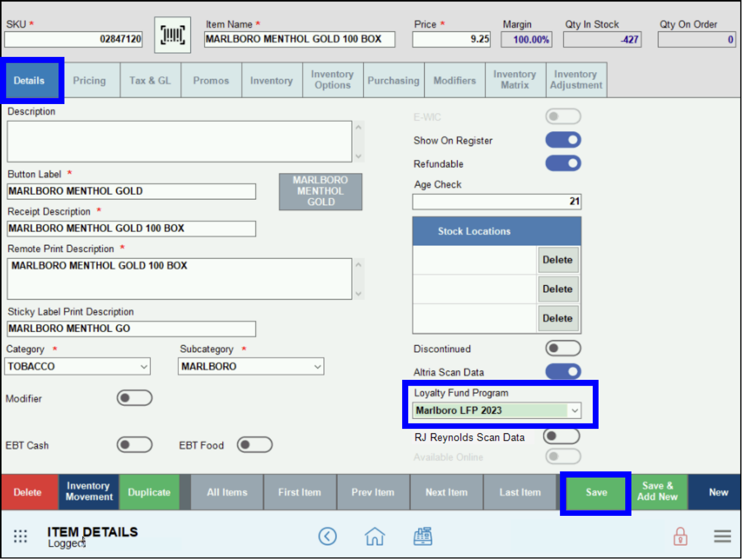Screen dimensions: 743x560
Task: Click the Age Check field
Action: (497, 201)
